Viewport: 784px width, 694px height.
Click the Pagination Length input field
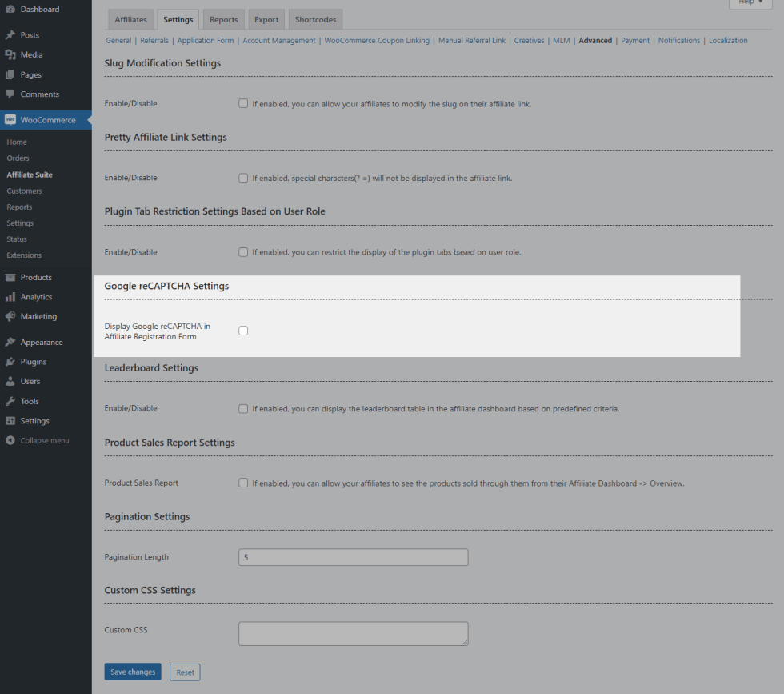tap(353, 557)
